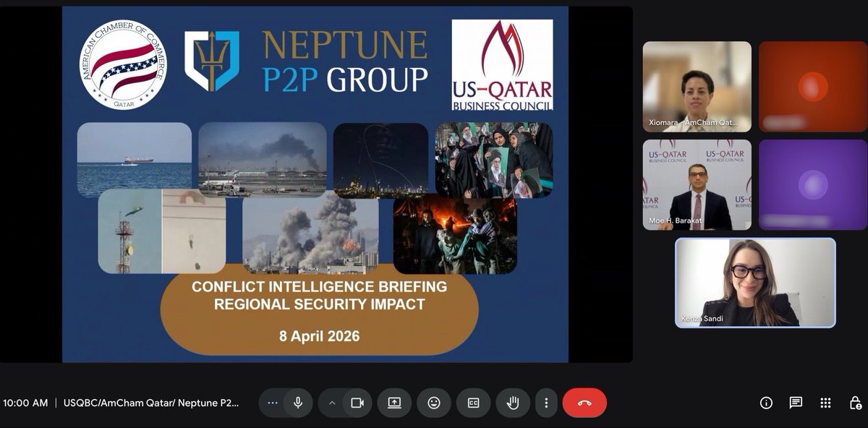Select the purple avatar participant tile
868x428 pixels.
click(812, 185)
